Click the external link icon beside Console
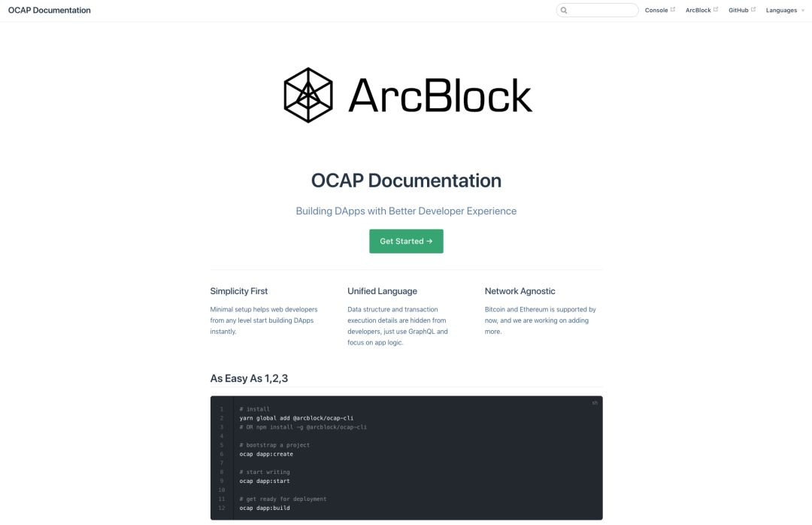 pyautogui.click(x=673, y=9)
